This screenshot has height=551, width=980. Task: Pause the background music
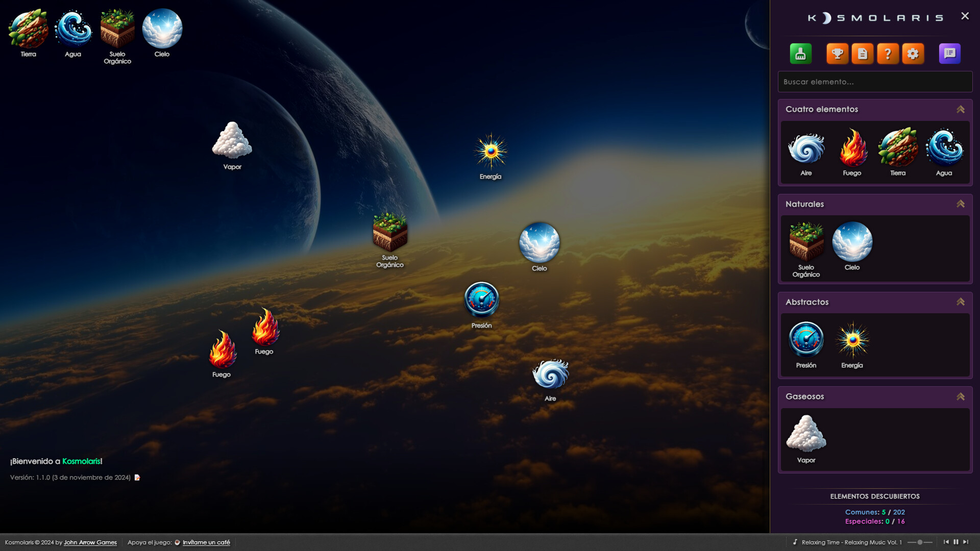(x=956, y=542)
